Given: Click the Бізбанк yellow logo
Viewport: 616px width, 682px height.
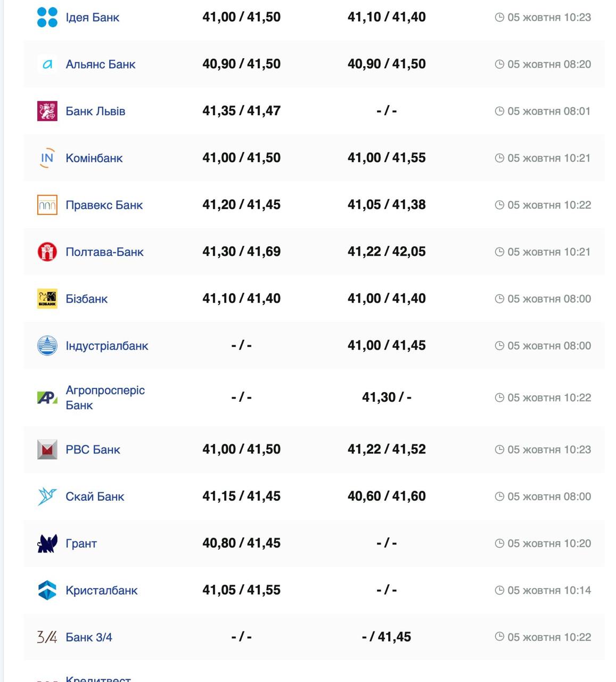Looking at the screenshot, I should 47,299.
